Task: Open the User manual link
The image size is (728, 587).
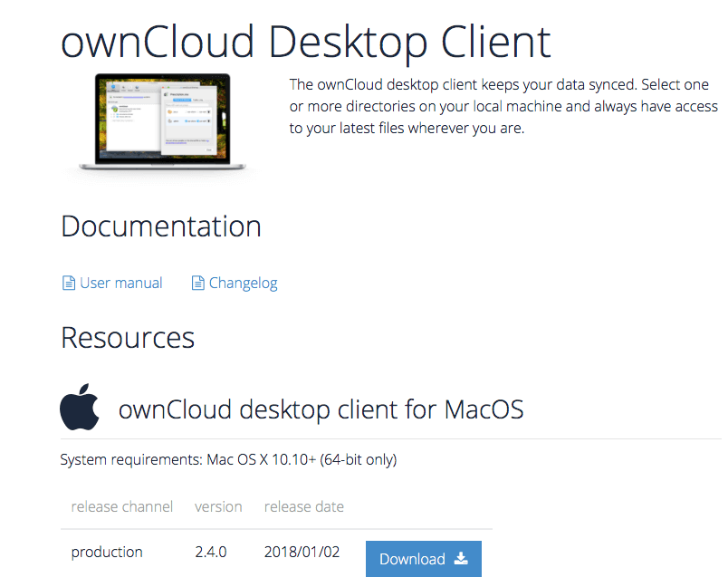Action: (x=120, y=283)
